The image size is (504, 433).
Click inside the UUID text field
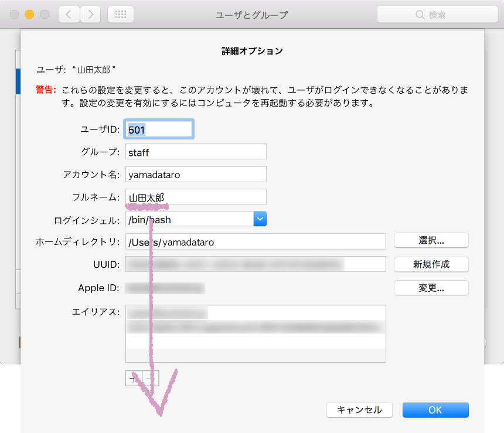pyautogui.click(x=255, y=264)
